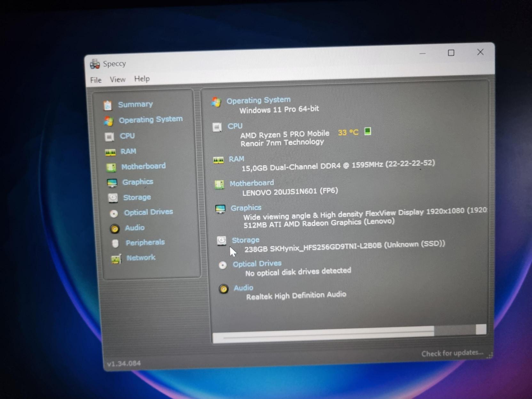Click the Realtek High Definition Audio text

[x=296, y=296]
